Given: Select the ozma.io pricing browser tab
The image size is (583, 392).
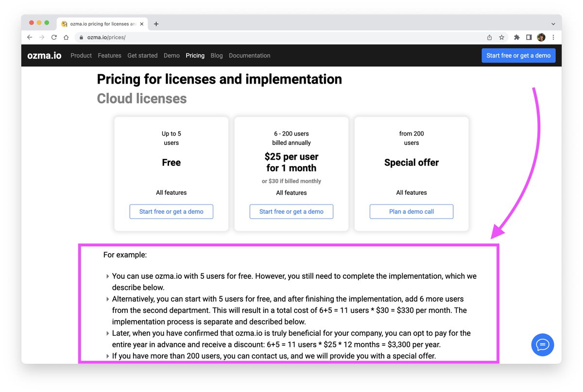Looking at the screenshot, I should point(103,24).
